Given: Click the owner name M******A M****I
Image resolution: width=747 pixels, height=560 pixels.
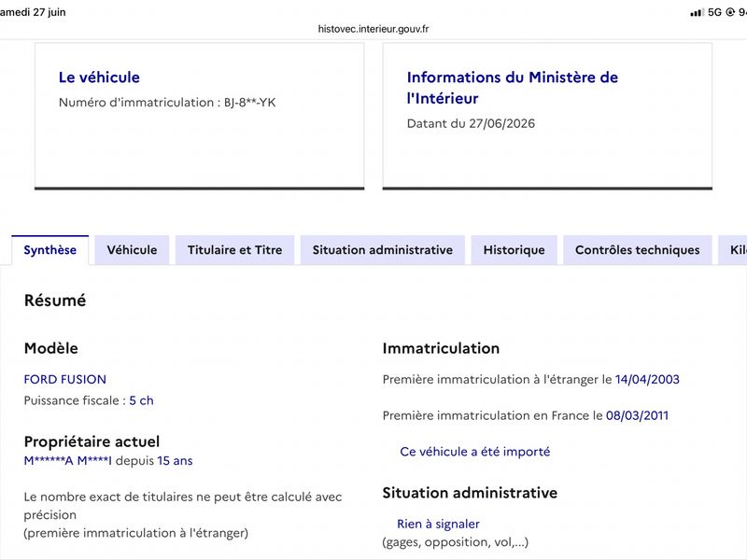Looking at the screenshot, I should 68,460.
